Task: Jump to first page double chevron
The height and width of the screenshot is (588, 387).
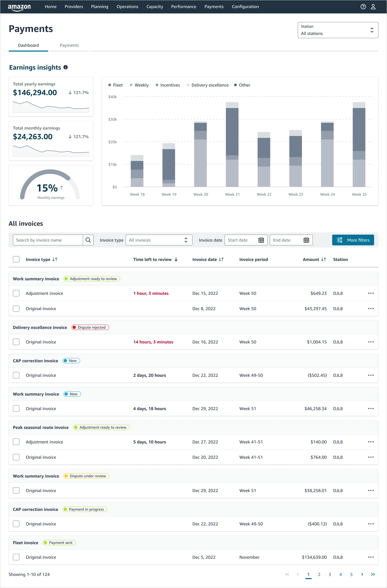Action: click(x=287, y=574)
